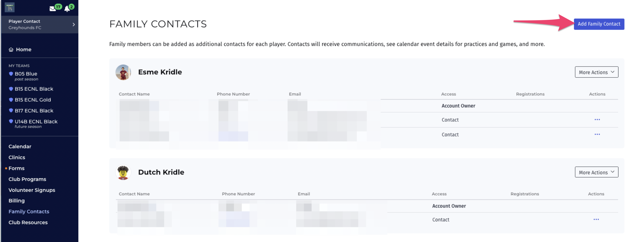Click Esme Kridle's profile photo
Screen dimensions: 644x242
(x=123, y=72)
